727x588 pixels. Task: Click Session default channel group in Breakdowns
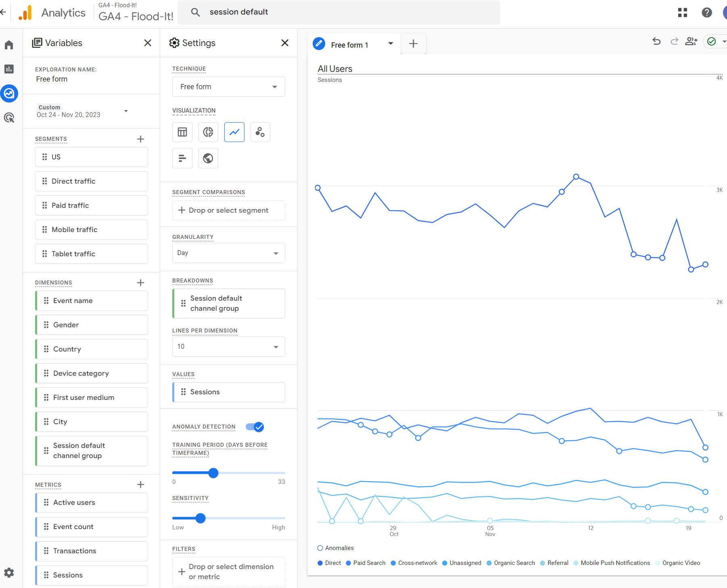[x=229, y=303]
